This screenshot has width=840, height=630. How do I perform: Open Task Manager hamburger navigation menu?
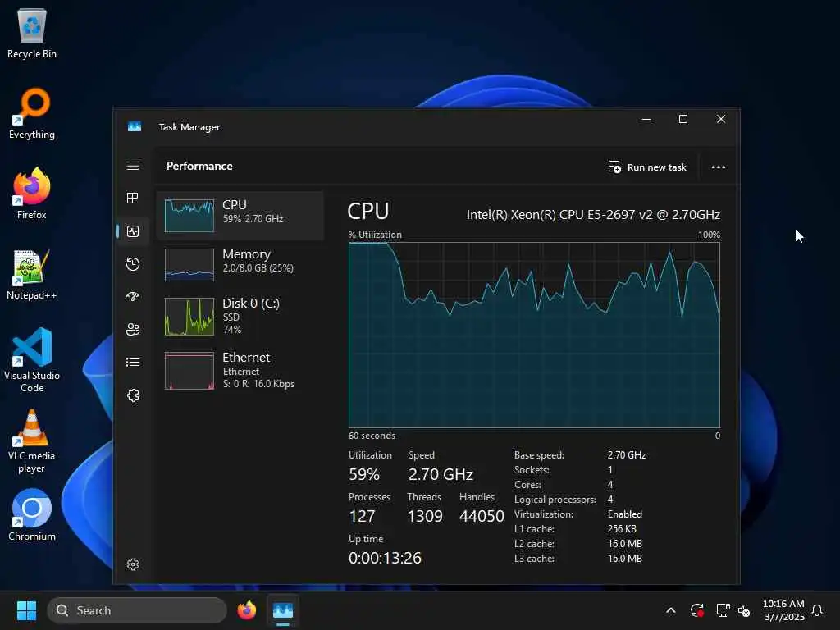pos(133,166)
